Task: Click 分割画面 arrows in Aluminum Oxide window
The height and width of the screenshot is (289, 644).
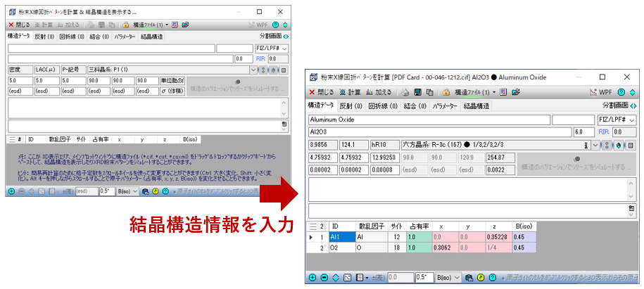Action: point(633,106)
